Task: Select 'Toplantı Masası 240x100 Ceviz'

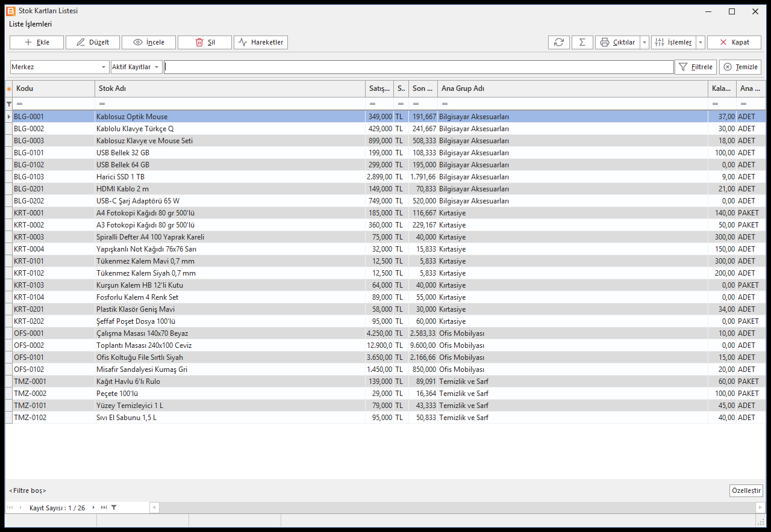Action: [385, 345]
